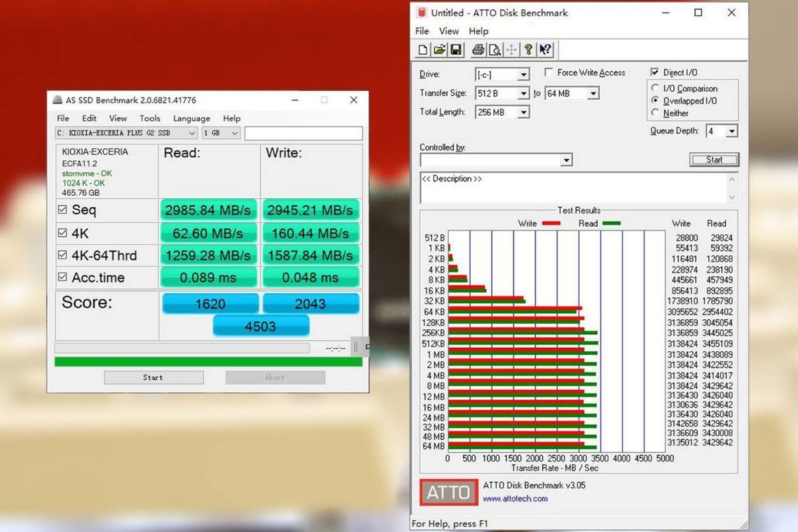Click the Description text box in ATTO
The height and width of the screenshot is (532, 798).
pos(573,188)
